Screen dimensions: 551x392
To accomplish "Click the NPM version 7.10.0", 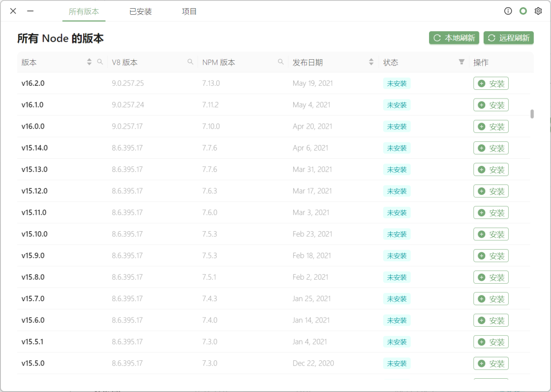I will (211, 126).
